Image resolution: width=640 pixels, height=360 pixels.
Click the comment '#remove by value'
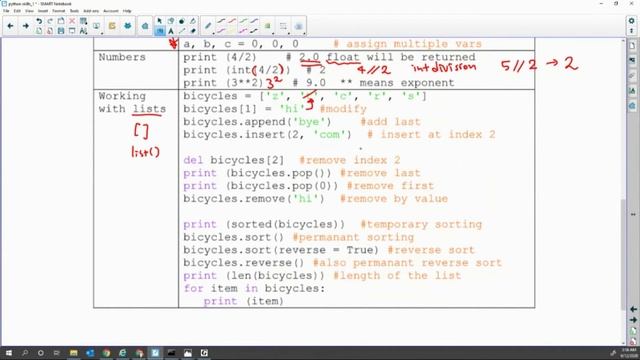point(393,199)
